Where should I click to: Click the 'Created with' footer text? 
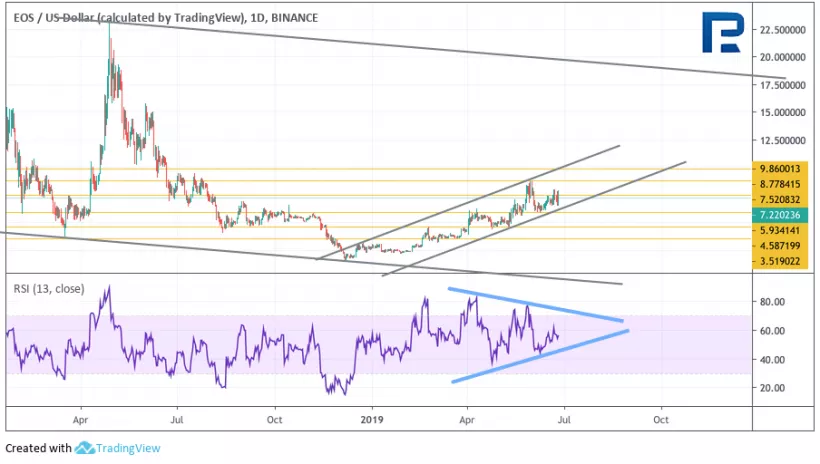point(38,449)
